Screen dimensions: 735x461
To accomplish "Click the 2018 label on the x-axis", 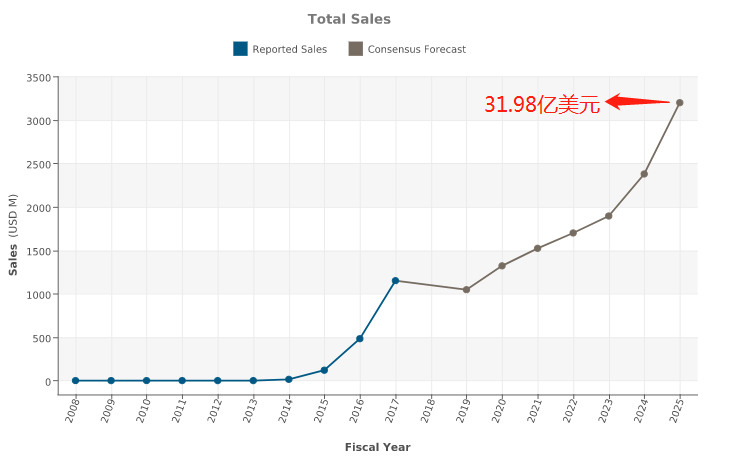I will (428, 409).
